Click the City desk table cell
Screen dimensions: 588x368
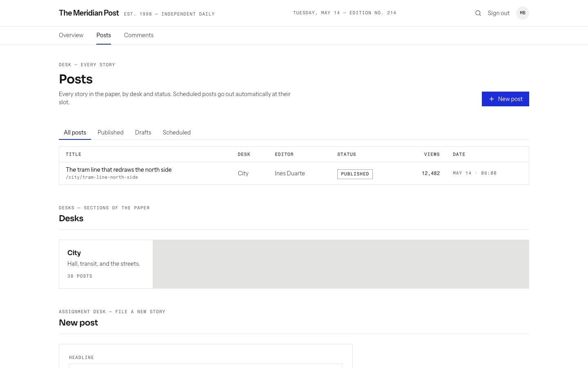[x=243, y=173]
